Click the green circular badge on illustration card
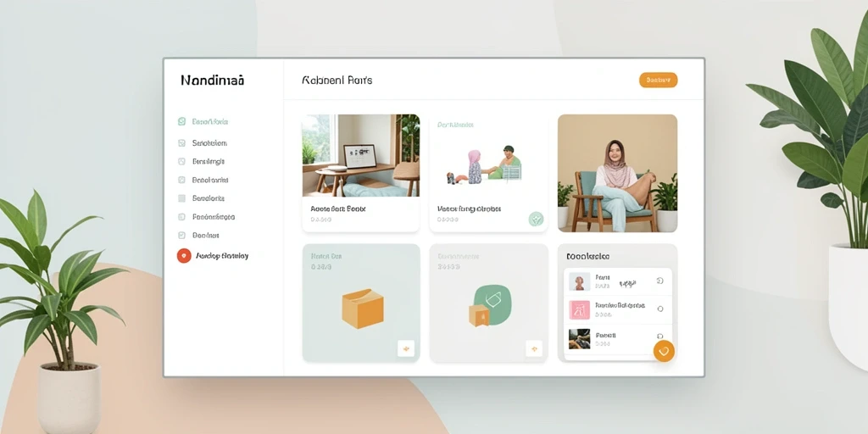This screenshot has width=868, height=434. coord(536,219)
